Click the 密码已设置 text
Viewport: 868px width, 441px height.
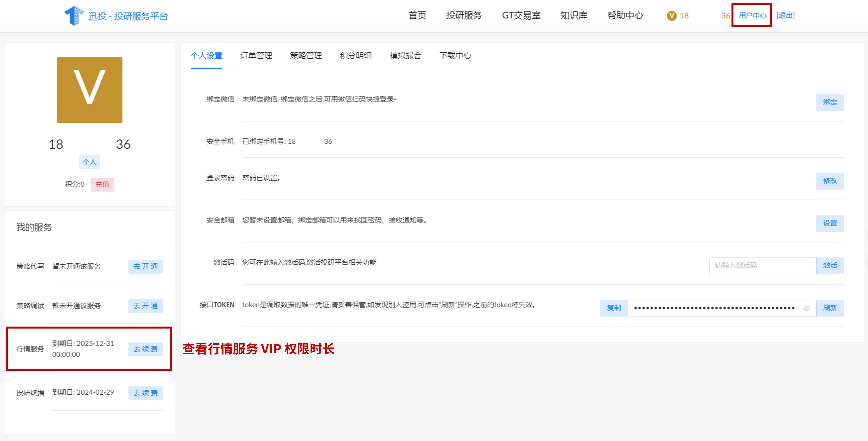click(261, 178)
